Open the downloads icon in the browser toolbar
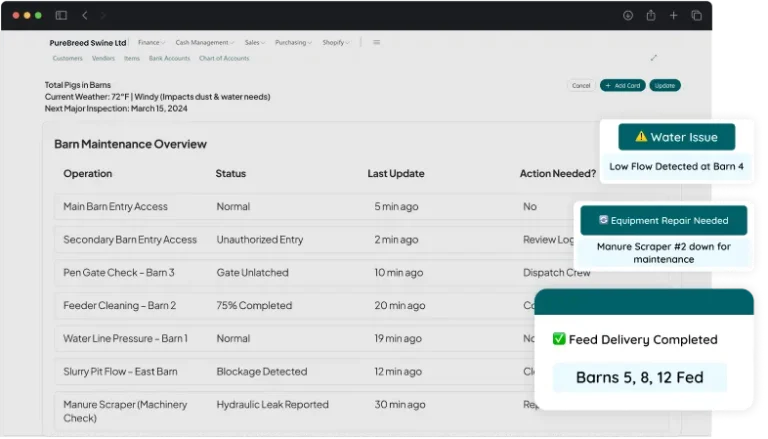 tap(628, 16)
